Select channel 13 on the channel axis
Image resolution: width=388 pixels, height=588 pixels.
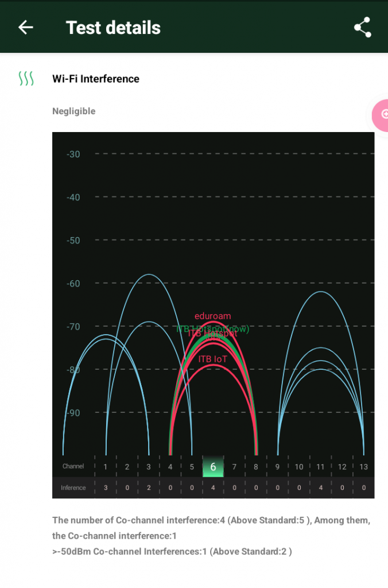(363, 467)
